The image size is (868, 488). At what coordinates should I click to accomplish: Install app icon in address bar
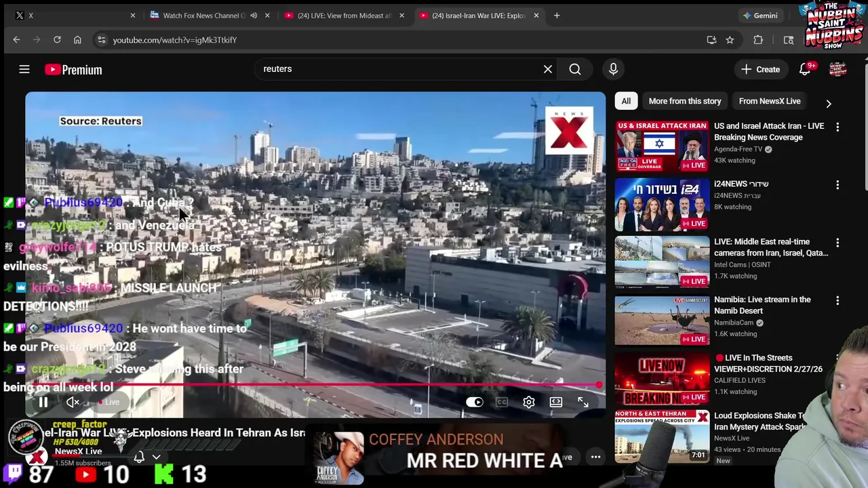click(x=711, y=40)
